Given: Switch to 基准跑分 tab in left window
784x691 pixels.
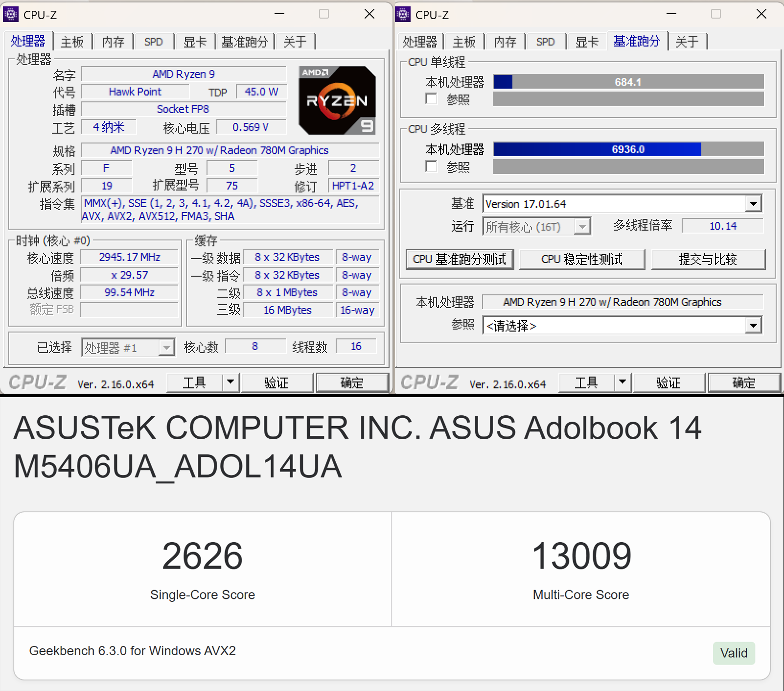Looking at the screenshot, I should tap(245, 42).
